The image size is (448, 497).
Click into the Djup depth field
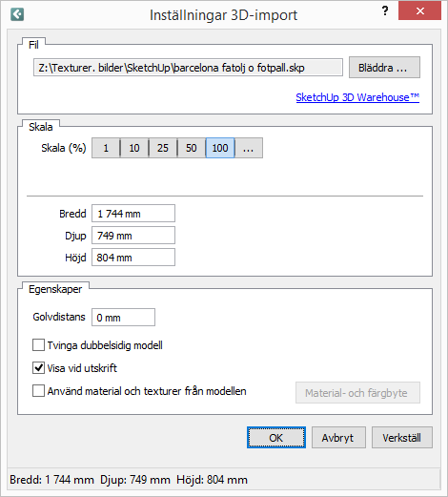[x=133, y=236]
